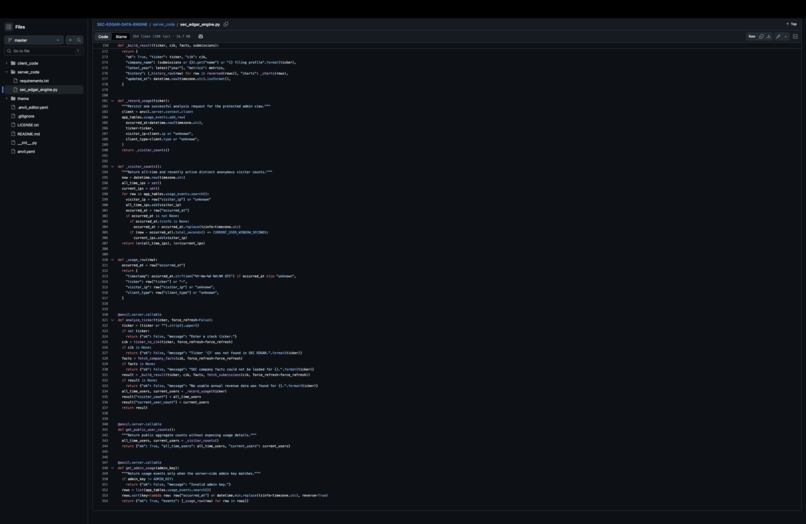This screenshot has height=524, width=806.
Task: Collapse the get_admin_usage function fold chevron
Action: (x=112, y=468)
